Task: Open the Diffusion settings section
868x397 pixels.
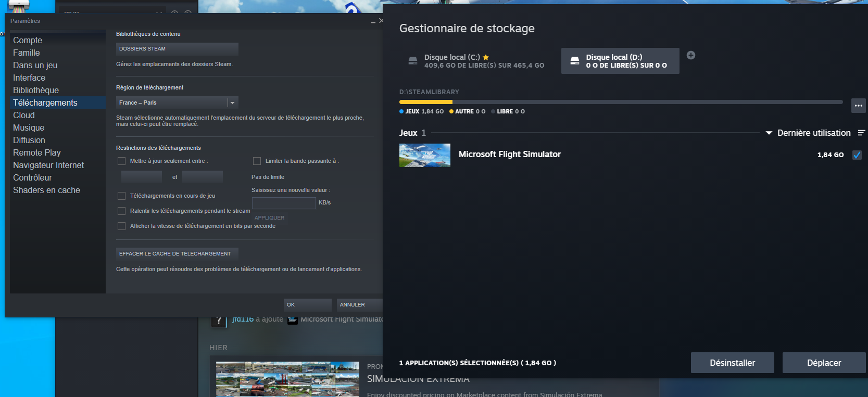Action: (58, 140)
